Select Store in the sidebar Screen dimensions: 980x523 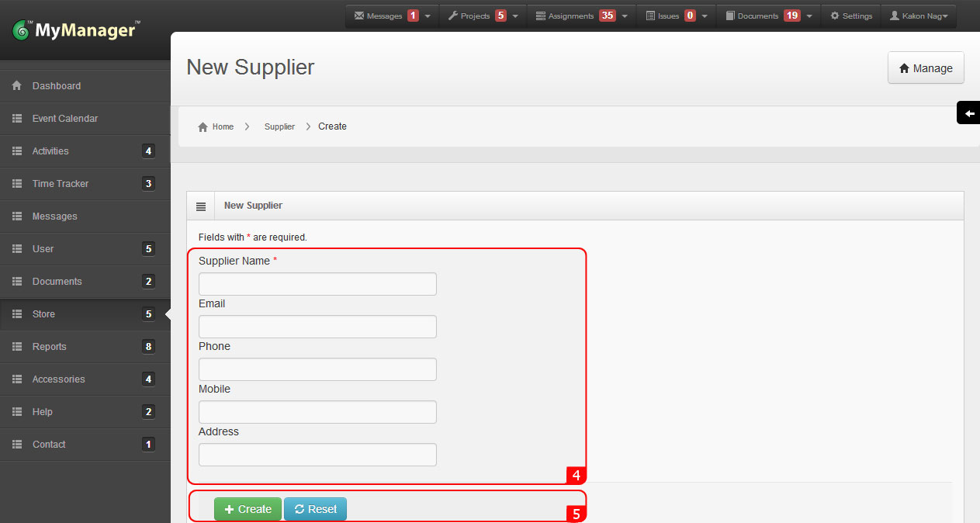click(x=44, y=313)
